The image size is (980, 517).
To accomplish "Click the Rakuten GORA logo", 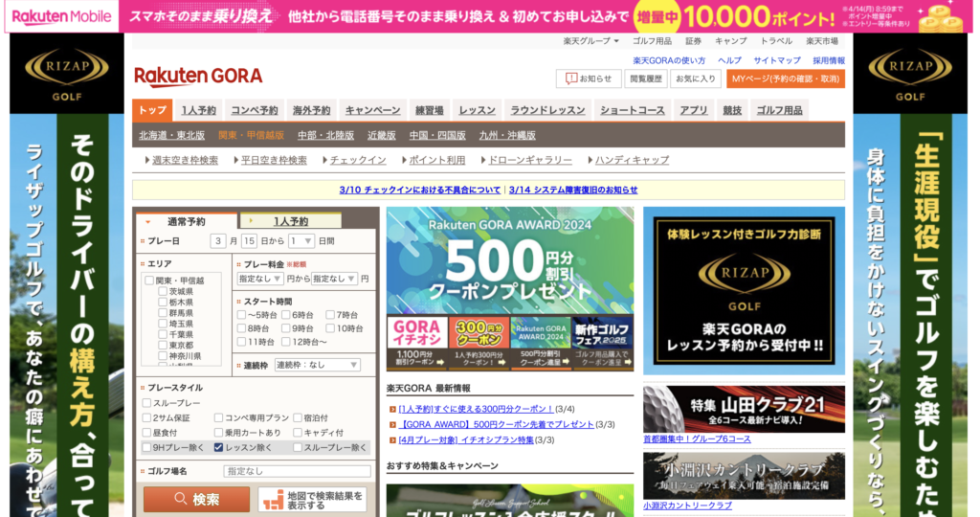I will pyautogui.click(x=198, y=77).
